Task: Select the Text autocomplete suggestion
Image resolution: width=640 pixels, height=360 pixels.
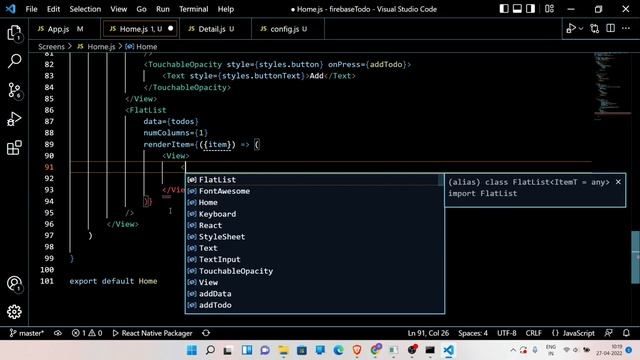Action: (315, 248)
